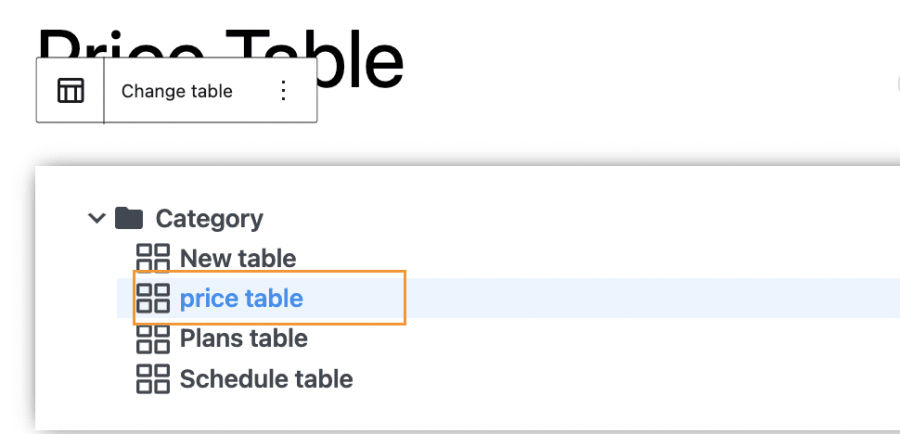
Task: Click the table block icon in toolbar
Action: coord(70,91)
